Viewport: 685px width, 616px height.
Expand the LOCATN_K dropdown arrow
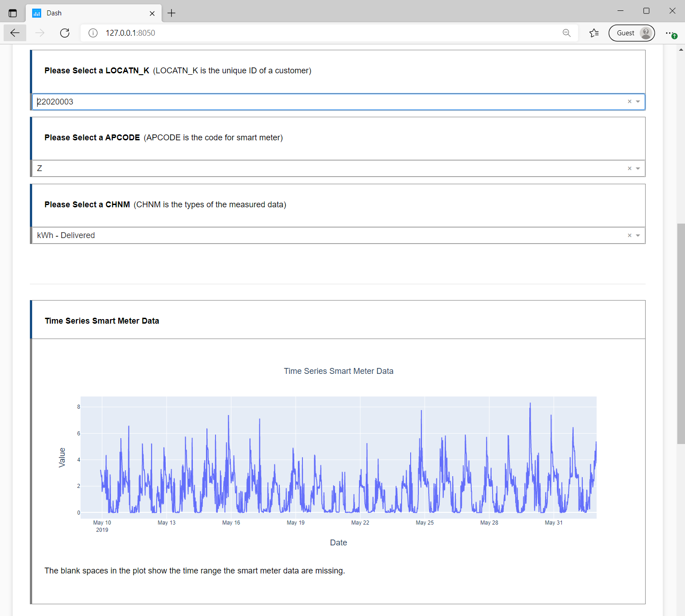638,101
